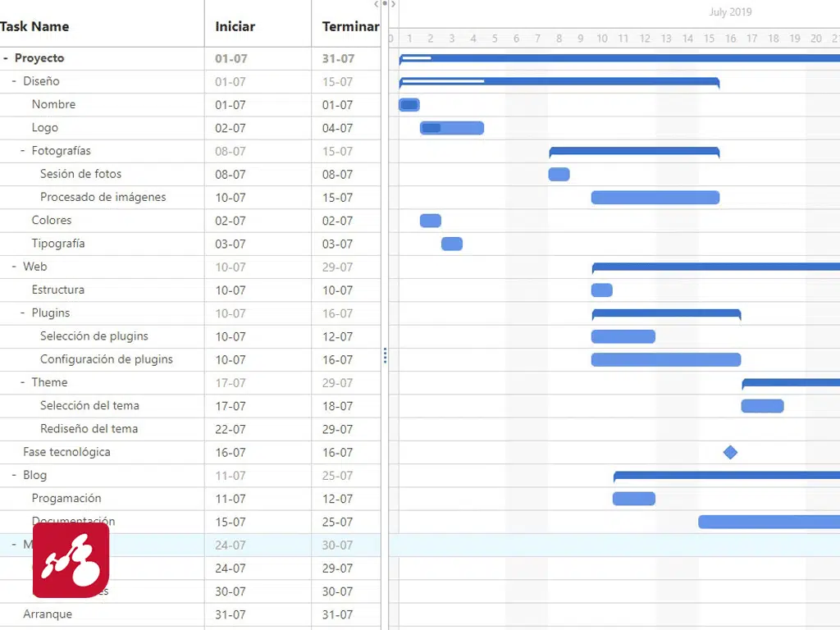The width and height of the screenshot is (840, 630).
Task: Click the right expand arrow on the splitter
Action: tap(394, 4)
